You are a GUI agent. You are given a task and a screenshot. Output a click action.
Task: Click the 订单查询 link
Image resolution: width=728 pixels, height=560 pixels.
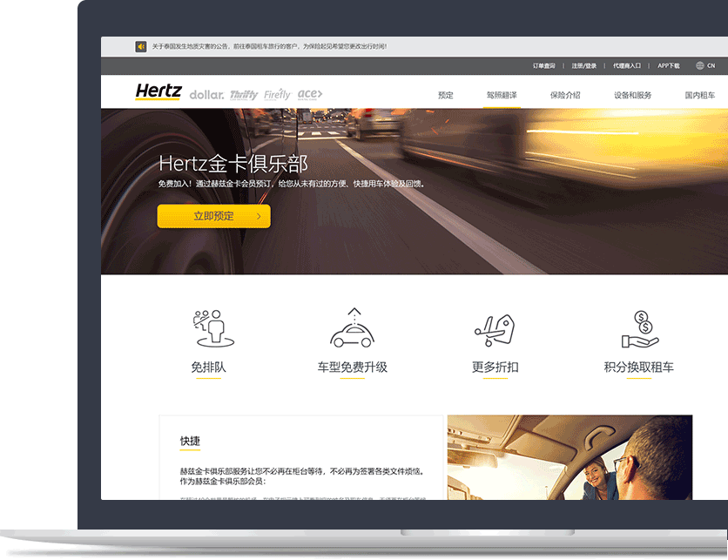coord(543,65)
